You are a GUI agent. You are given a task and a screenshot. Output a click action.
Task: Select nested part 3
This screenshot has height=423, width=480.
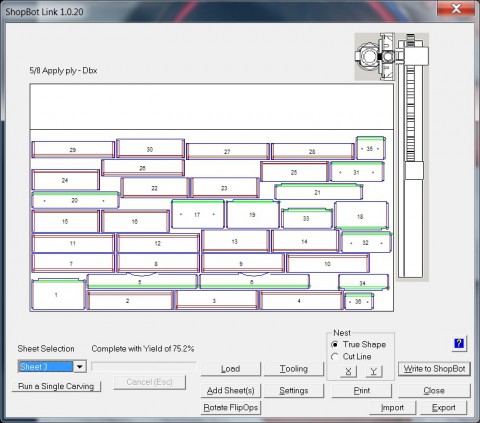(217, 300)
